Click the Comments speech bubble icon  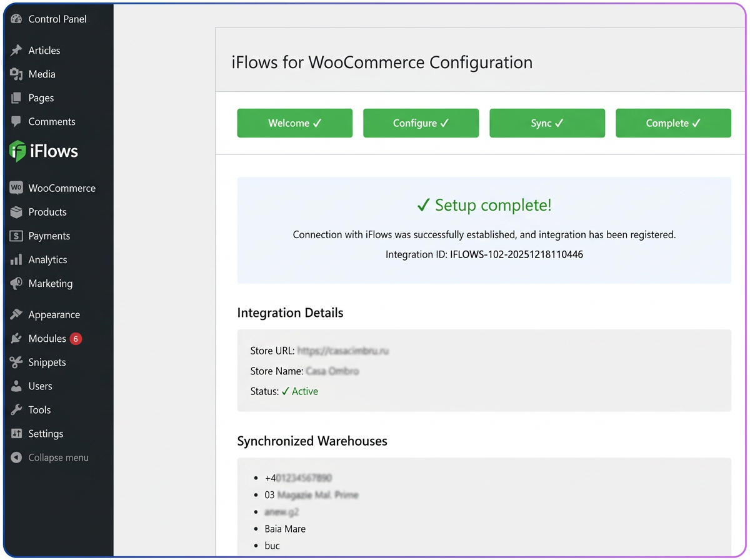click(16, 122)
